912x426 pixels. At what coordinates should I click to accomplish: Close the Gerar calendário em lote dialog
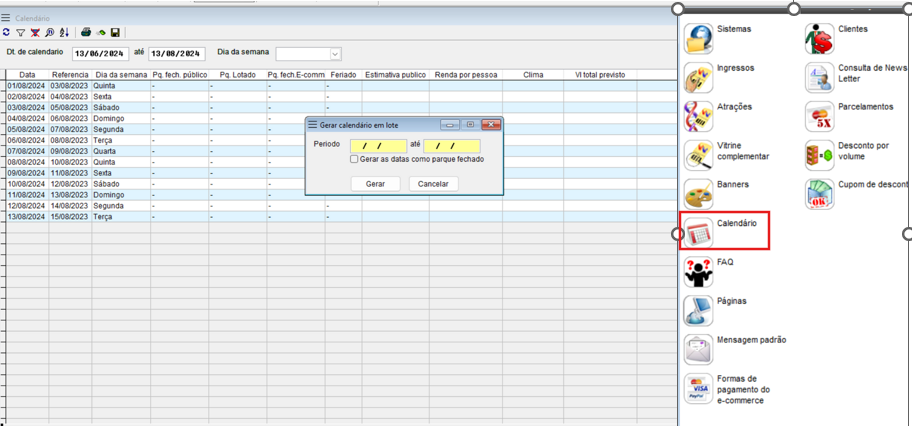pos(490,125)
